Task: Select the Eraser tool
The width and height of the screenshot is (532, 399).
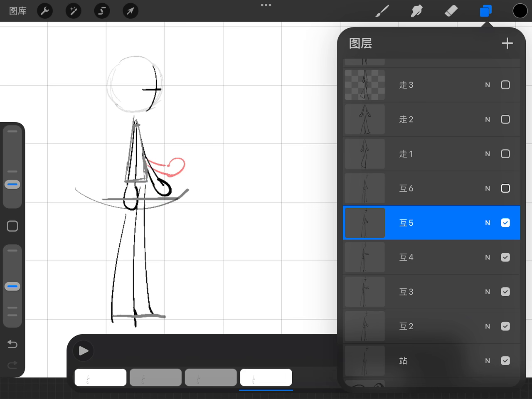Action: pyautogui.click(x=451, y=11)
